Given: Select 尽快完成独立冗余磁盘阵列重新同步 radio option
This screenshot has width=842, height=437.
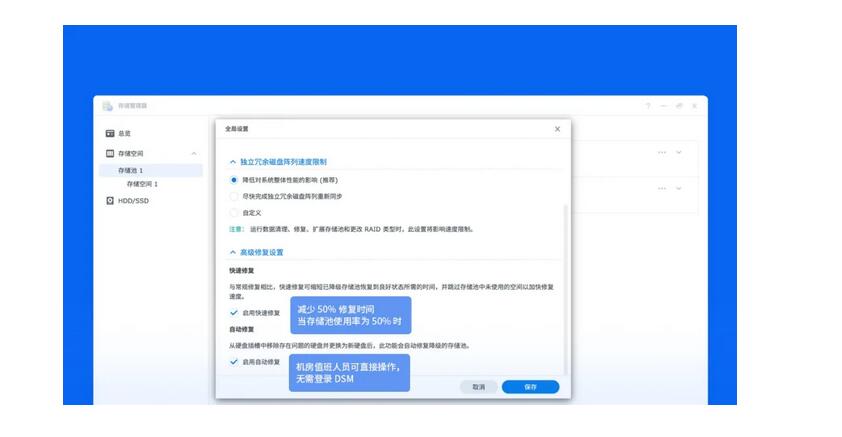Looking at the screenshot, I should click(234, 196).
